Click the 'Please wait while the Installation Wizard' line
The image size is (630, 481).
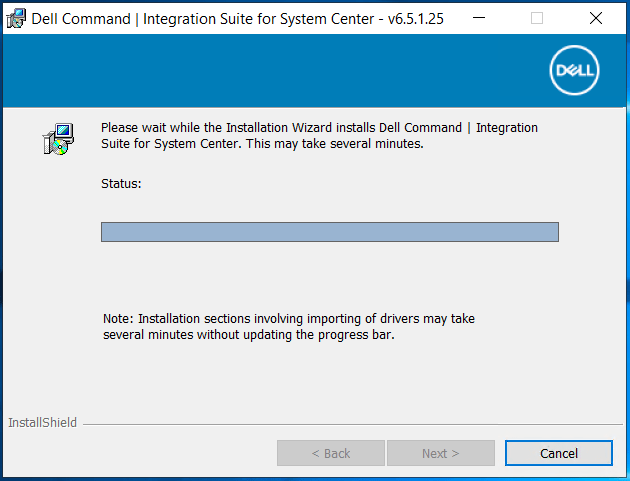[319, 128]
